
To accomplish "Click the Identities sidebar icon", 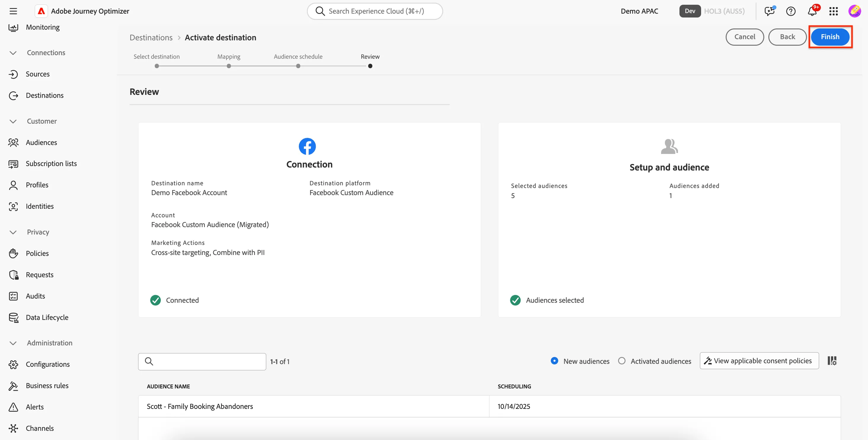I will [13, 206].
